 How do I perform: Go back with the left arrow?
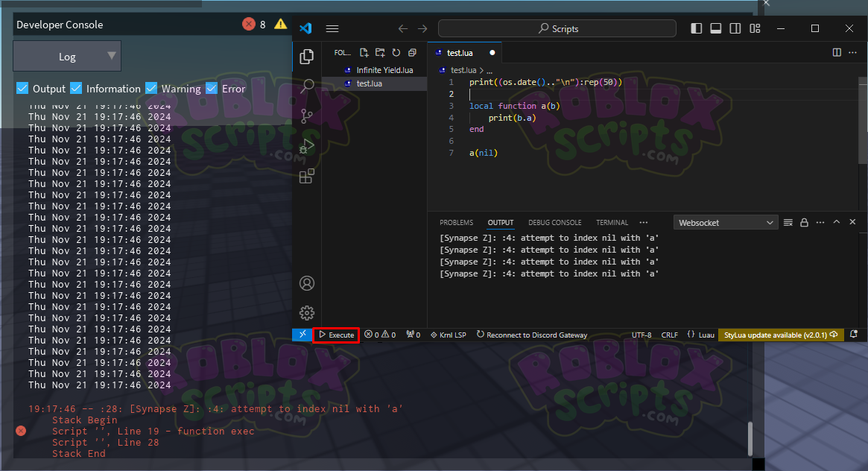(x=403, y=29)
